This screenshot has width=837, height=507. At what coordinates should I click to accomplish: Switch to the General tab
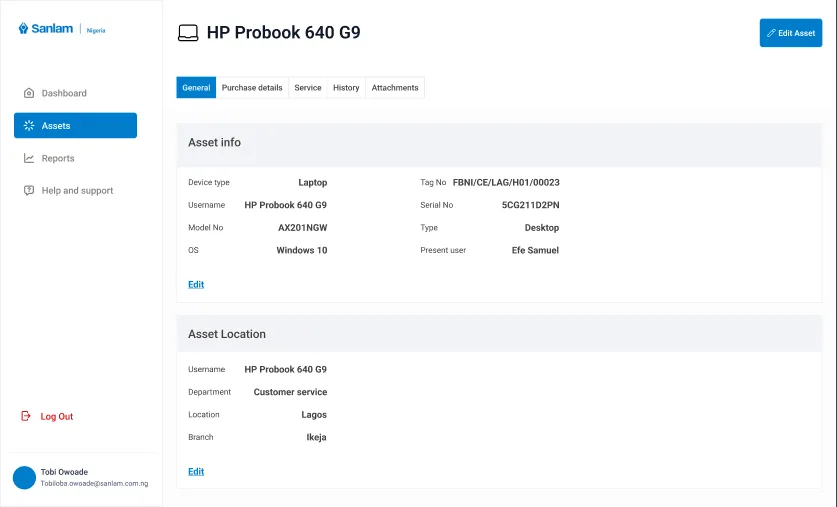(x=196, y=88)
